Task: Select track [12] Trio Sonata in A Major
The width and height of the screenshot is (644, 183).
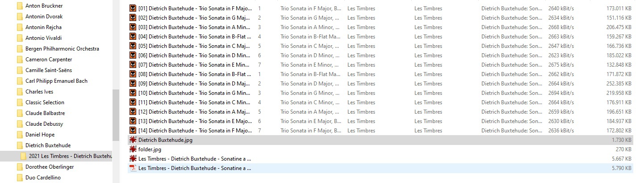Action: coord(194,112)
